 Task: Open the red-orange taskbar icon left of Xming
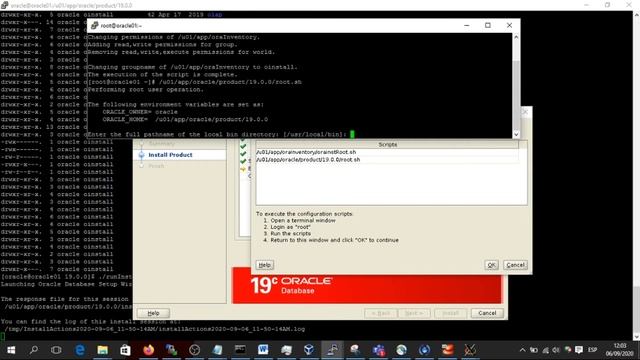[x=447, y=350]
